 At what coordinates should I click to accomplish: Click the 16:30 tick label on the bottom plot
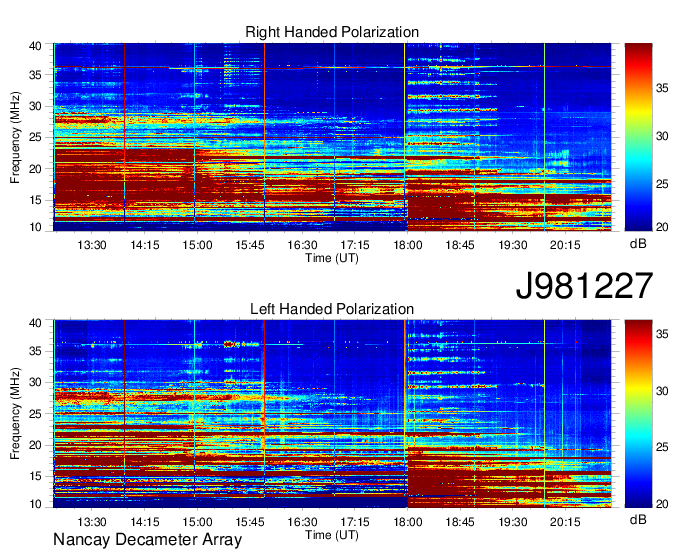tap(302, 522)
